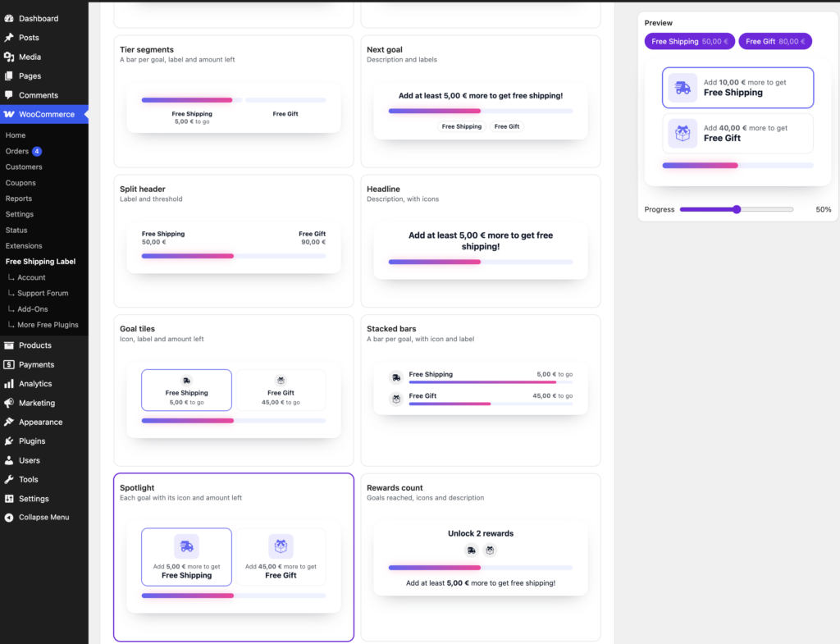The height and width of the screenshot is (644, 840).
Task: Click the Plugins plug icon
Action: click(9, 441)
